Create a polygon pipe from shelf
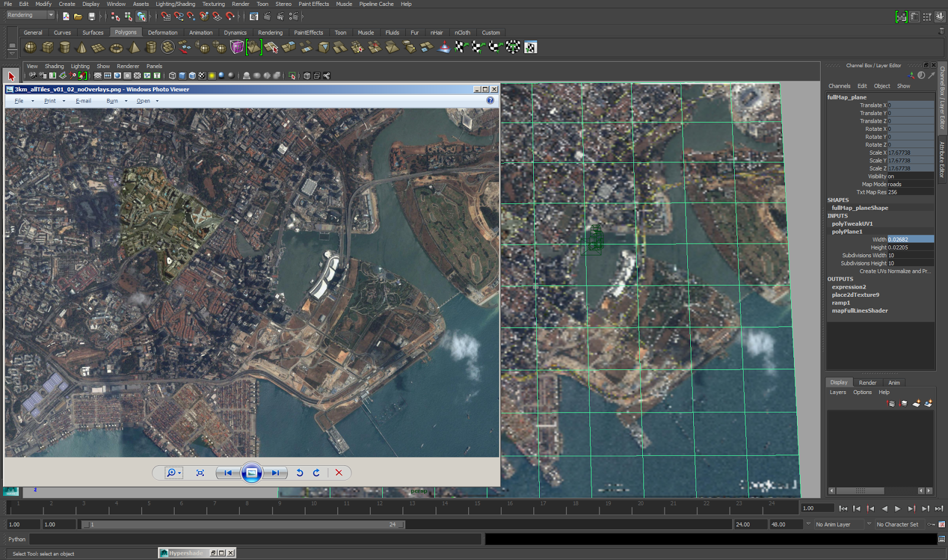The image size is (948, 560). click(151, 47)
